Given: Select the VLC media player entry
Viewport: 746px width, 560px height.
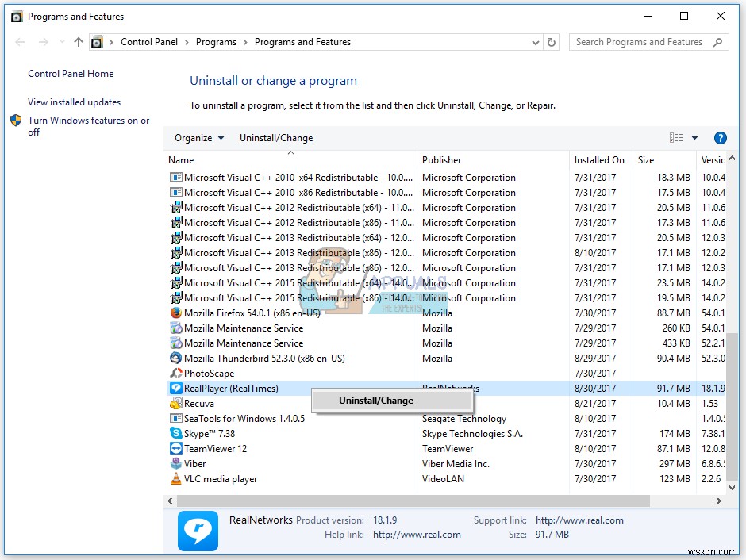Looking at the screenshot, I should click(447, 479).
